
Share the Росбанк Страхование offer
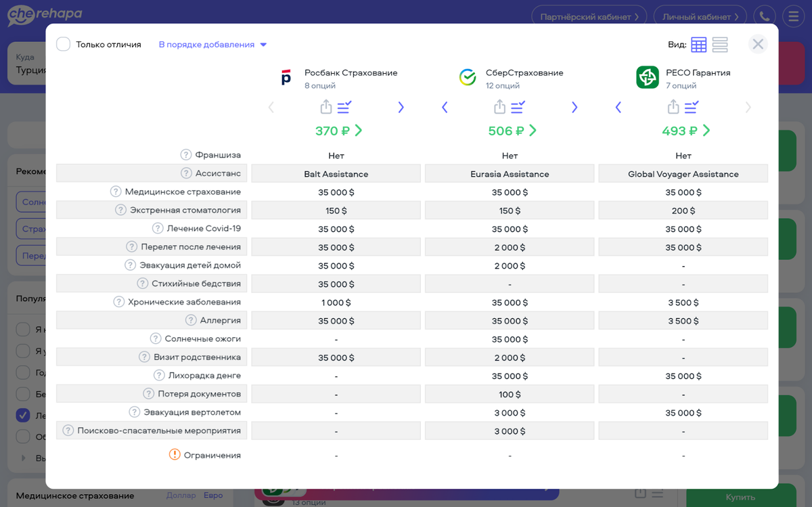click(326, 107)
